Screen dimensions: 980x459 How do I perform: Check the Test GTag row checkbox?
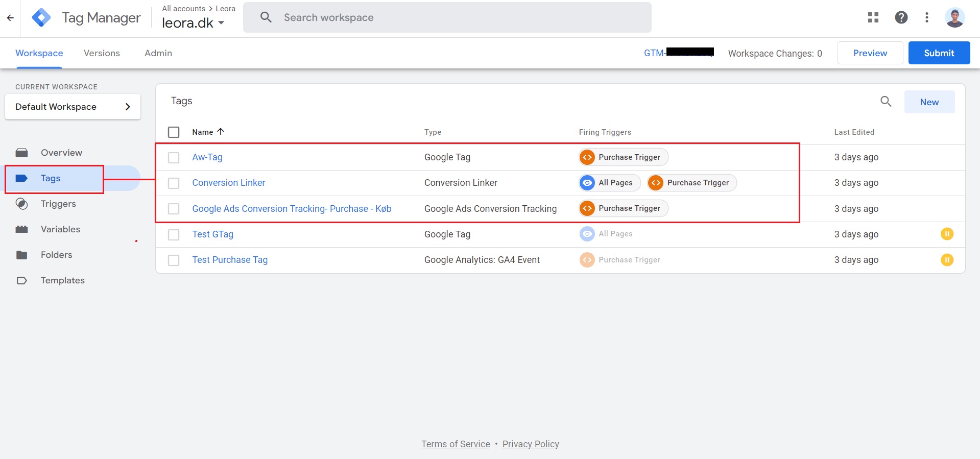[174, 234]
